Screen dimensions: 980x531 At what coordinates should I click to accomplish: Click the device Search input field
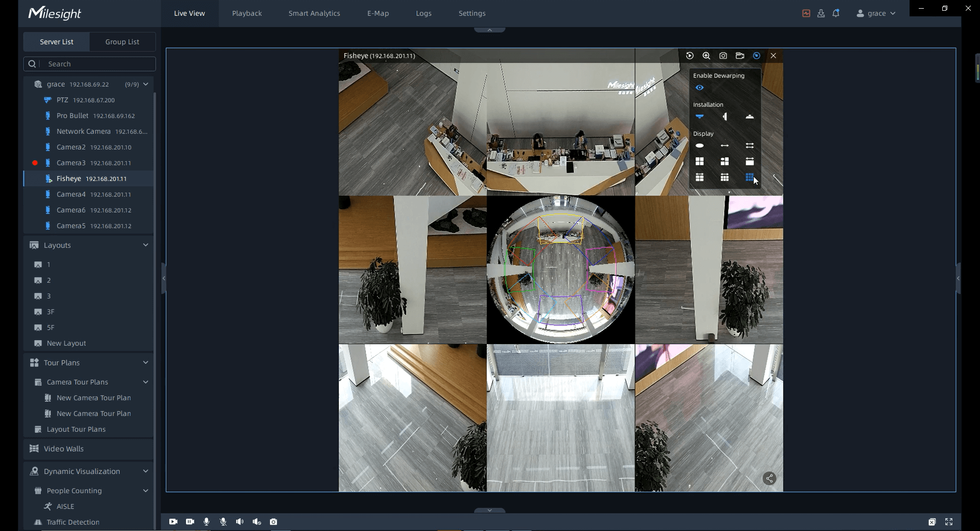click(97, 64)
